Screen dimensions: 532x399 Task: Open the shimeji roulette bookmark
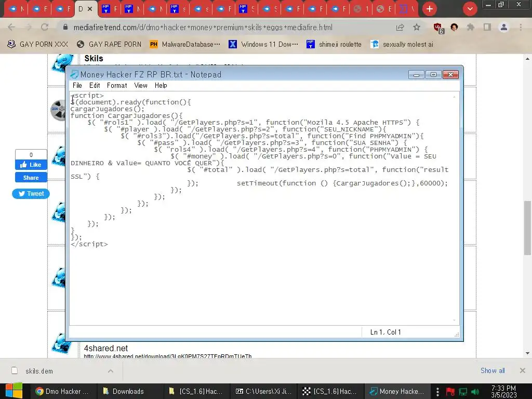click(x=334, y=44)
